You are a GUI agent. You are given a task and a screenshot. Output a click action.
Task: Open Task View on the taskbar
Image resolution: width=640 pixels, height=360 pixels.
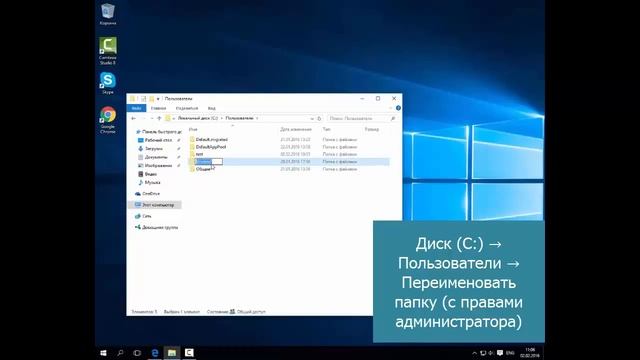(x=137, y=353)
